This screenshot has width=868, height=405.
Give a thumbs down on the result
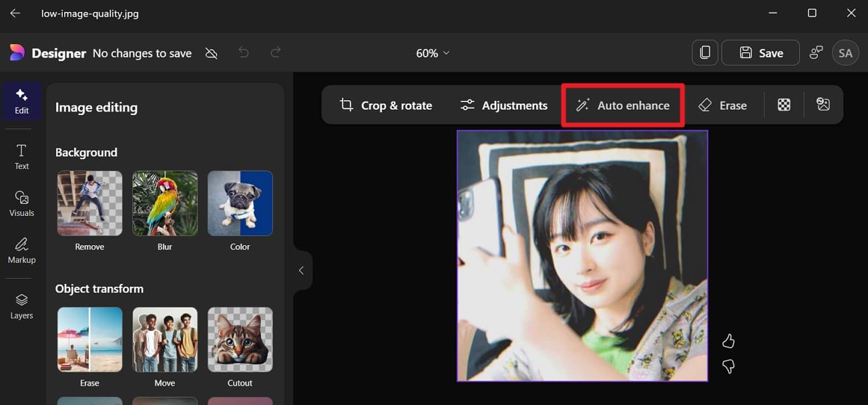tap(728, 366)
